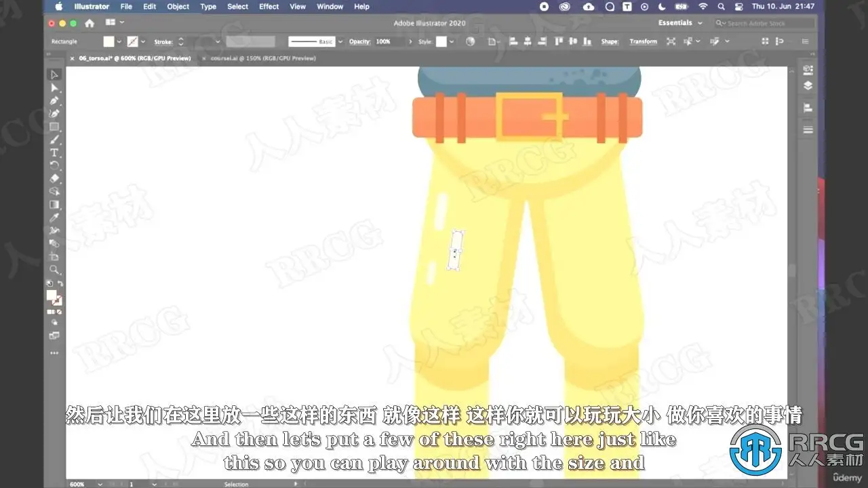
Task: Click the Recolor Artwork globe icon
Action: click(471, 41)
